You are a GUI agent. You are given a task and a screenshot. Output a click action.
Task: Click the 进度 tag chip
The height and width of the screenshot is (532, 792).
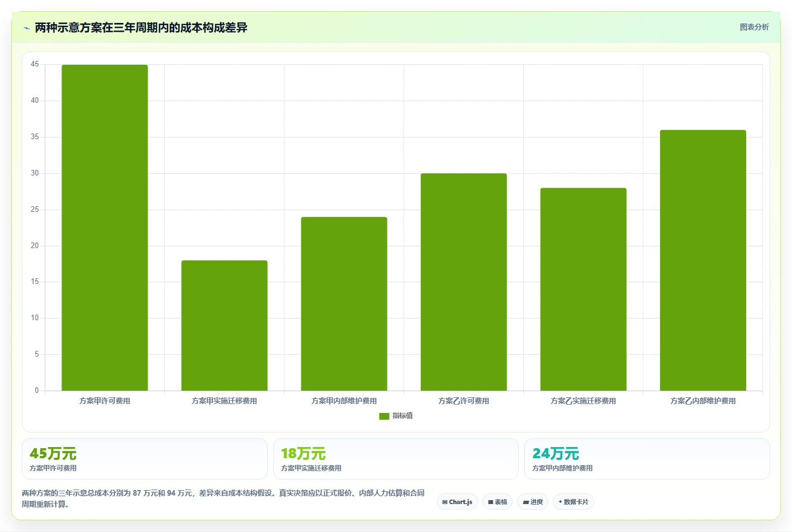533,502
